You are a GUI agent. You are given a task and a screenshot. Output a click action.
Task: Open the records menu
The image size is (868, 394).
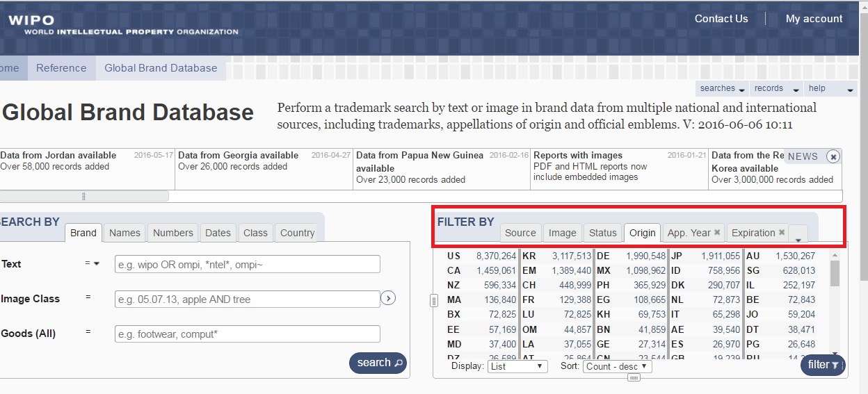pyautogui.click(x=776, y=89)
